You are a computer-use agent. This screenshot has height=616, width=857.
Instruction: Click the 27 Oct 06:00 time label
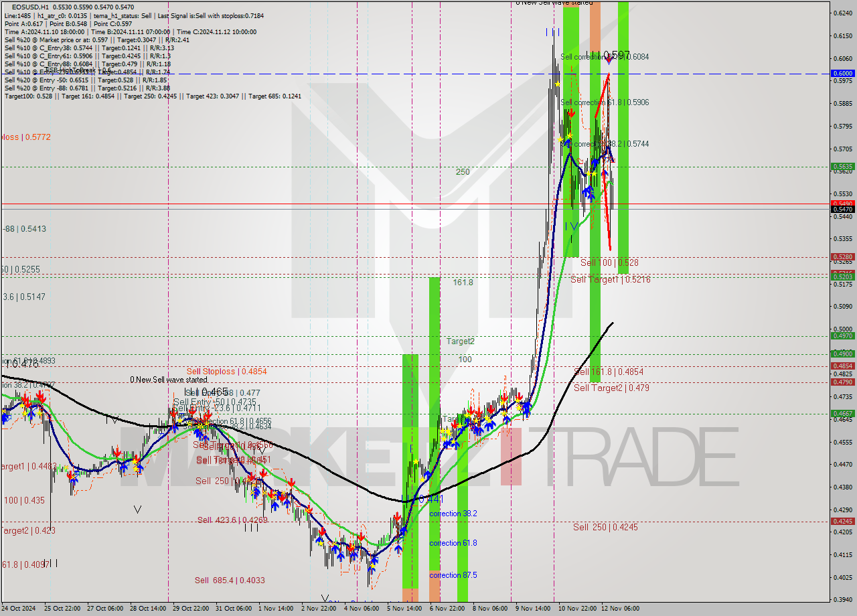coord(104,609)
